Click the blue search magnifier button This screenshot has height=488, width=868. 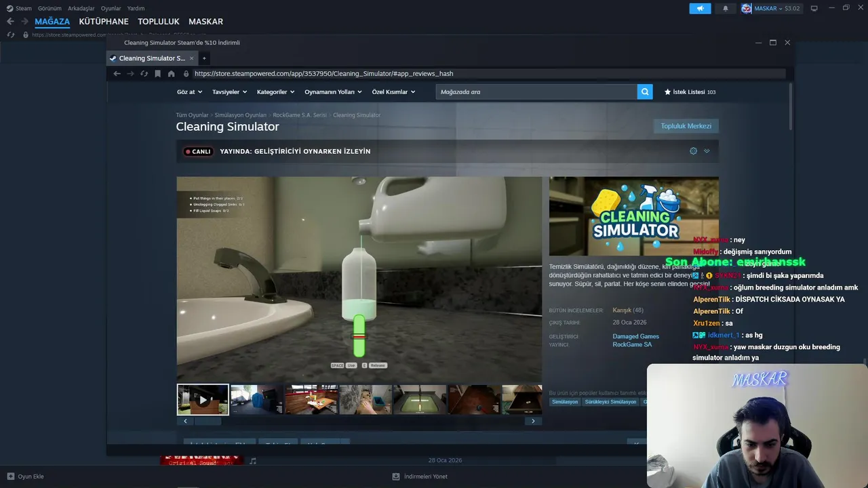pos(645,91)
